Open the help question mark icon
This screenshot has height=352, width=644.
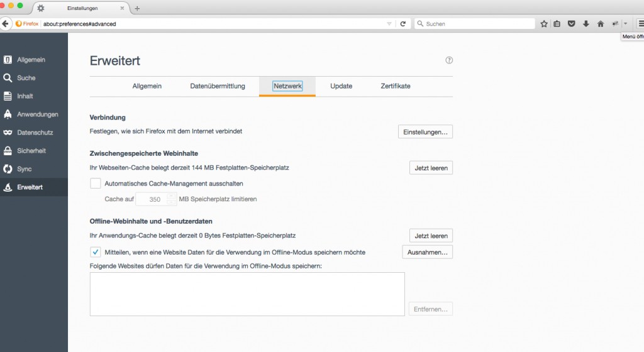click(449, 60)
